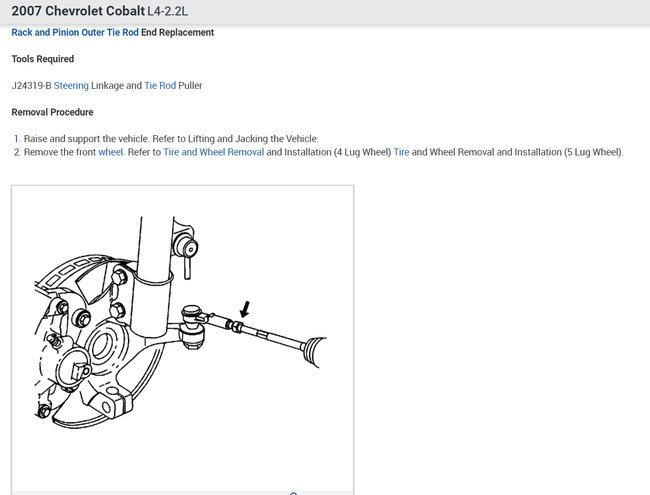Follow the Steering link in the tools line

(x=71, y=85)
